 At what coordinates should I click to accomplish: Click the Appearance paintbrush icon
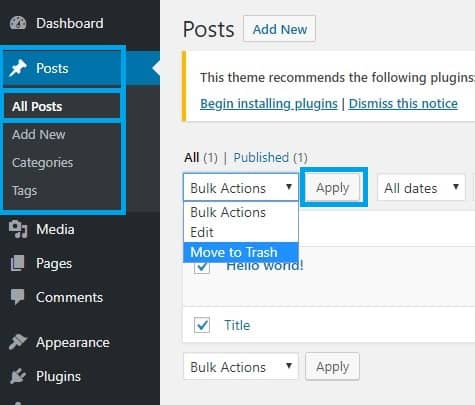coord(18,342)
